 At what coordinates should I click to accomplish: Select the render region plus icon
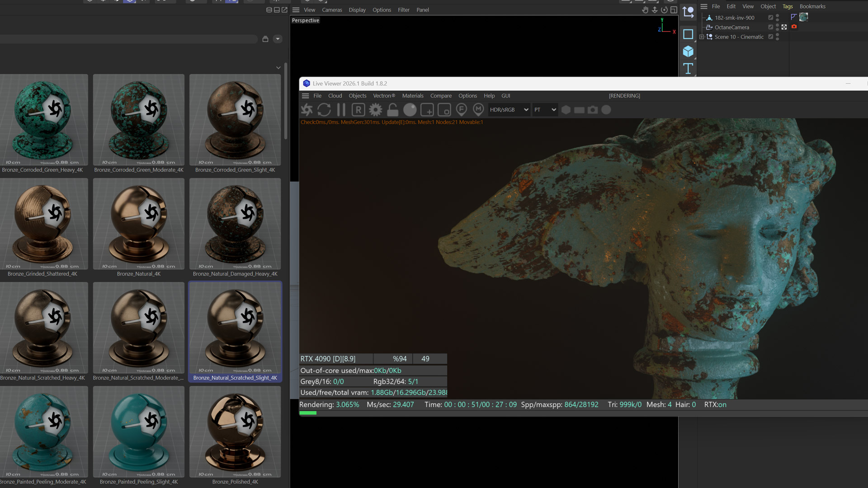(x=427, y=110)
